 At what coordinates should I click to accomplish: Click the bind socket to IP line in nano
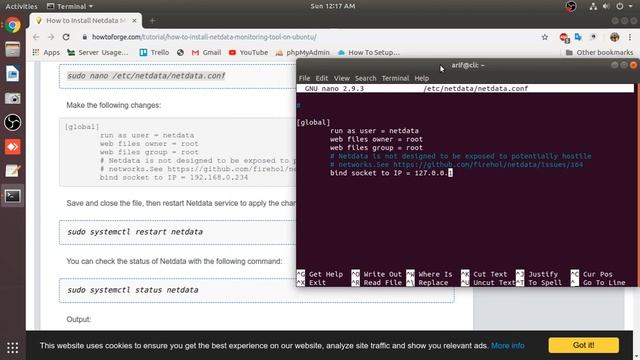click(x=391, y=173)
